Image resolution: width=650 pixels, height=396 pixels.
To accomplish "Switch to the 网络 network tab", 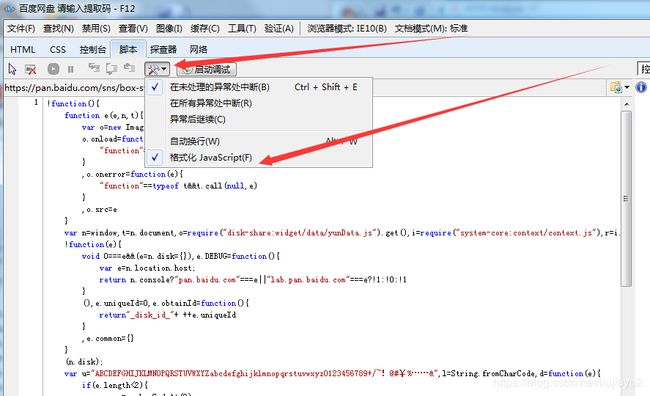I will tap(199, 50).
